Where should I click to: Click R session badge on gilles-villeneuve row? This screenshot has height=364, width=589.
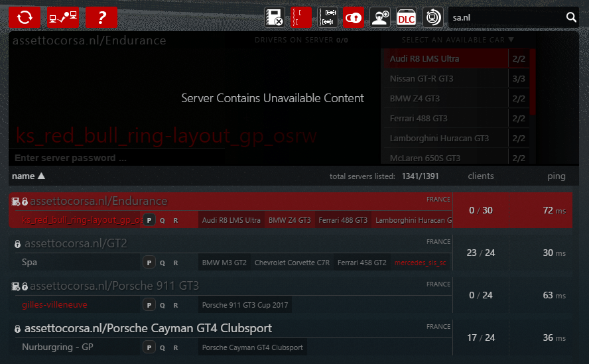(175, 306)
